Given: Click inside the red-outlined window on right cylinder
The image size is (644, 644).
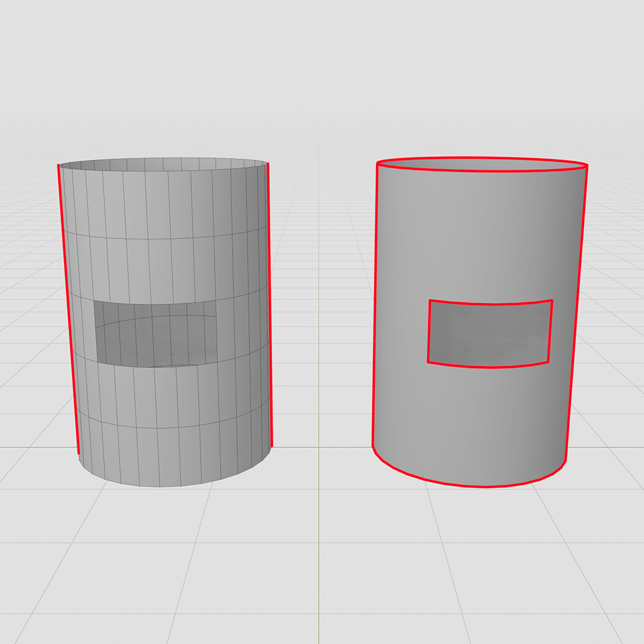Looking at the screenshot, I should pyautogui.click(x=489, y=333).
